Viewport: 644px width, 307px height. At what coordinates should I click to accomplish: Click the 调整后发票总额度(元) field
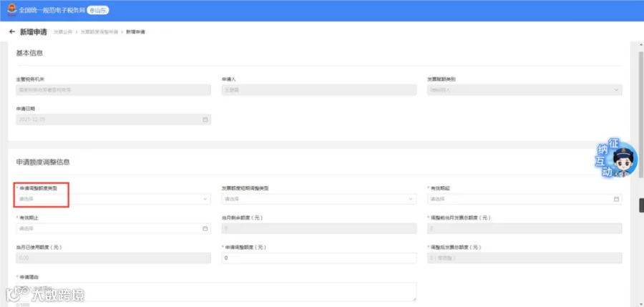(x=525, y=258)
